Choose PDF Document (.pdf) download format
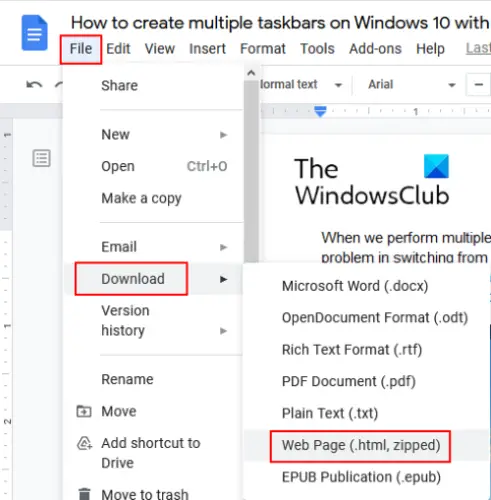 coord(349,382)
